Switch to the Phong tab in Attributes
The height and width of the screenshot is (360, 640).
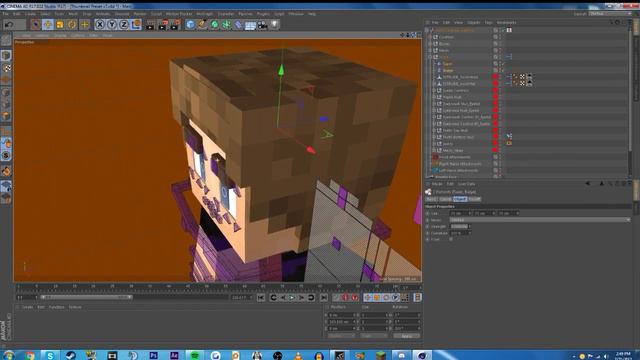pyautogui.click(x=474, y=199)
